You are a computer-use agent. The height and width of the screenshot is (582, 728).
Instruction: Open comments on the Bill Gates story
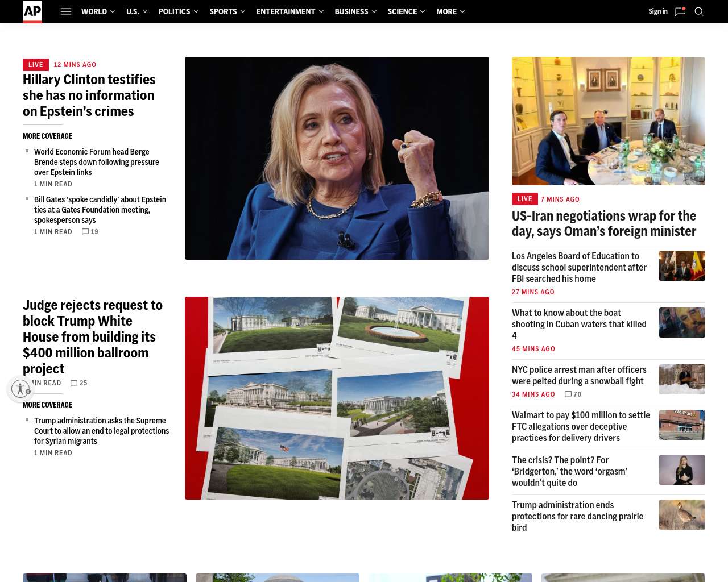[90, 232]
